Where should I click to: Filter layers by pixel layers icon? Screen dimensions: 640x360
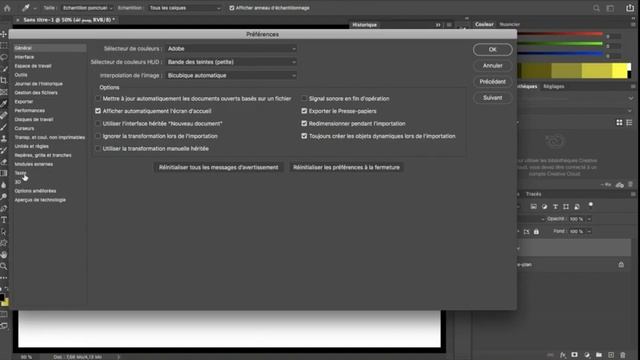pyautogui.click(x=533, y=207)
